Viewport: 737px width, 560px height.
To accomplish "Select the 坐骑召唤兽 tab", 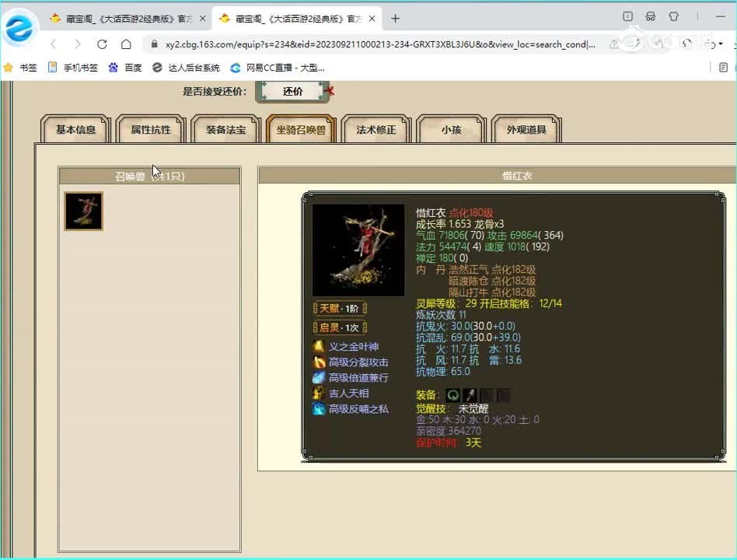I will (301, 129).
